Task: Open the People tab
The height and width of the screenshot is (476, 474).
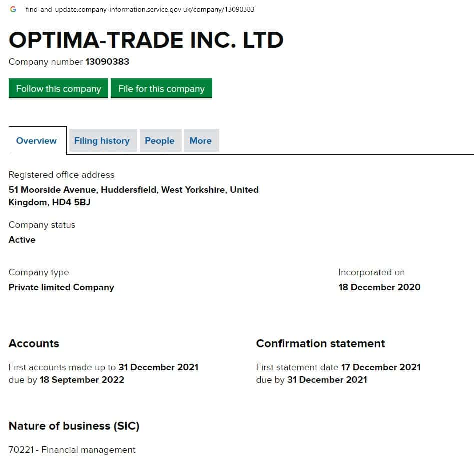Action: coord(159,141)
